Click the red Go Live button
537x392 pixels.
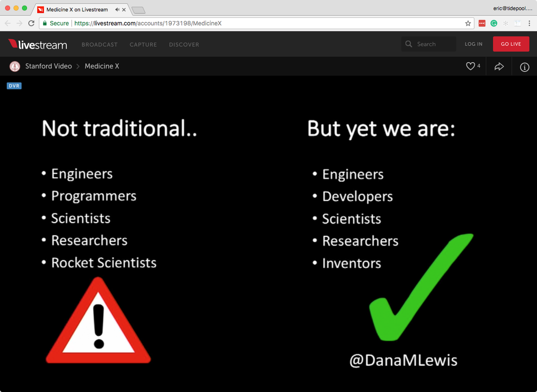point(511,44)
